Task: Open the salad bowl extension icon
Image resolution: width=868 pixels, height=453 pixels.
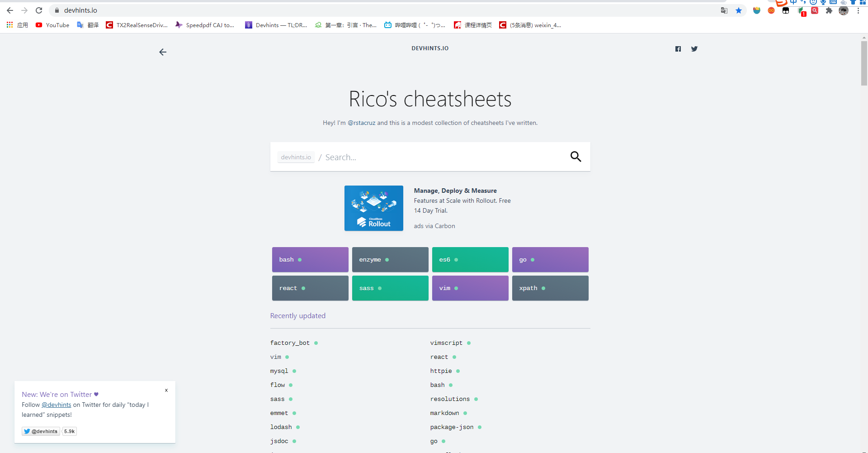Action: click(x=757, y=10)
